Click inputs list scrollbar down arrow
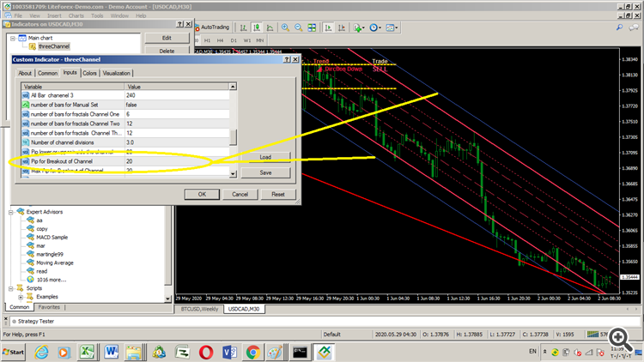 pyautogui.click(x=233, y=173)
